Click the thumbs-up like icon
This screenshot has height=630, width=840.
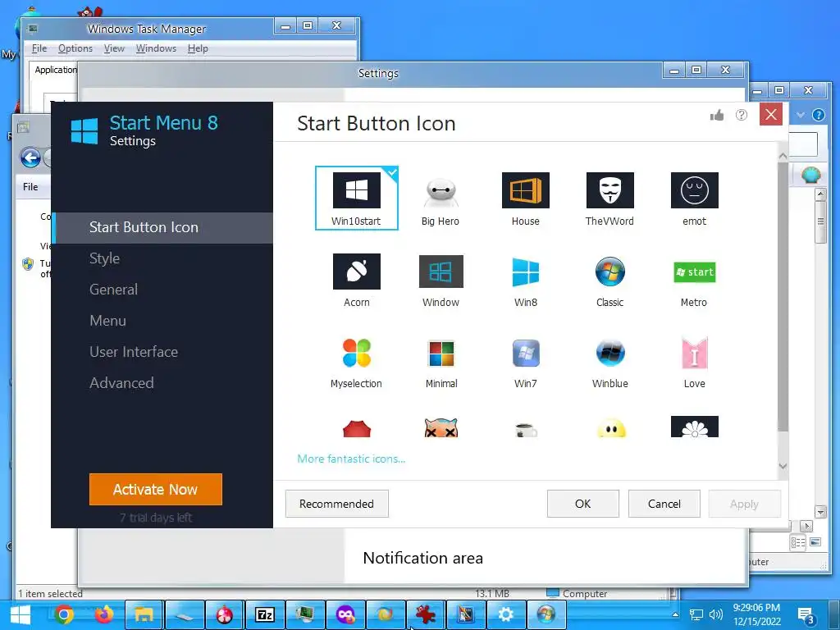click(717, 115)
